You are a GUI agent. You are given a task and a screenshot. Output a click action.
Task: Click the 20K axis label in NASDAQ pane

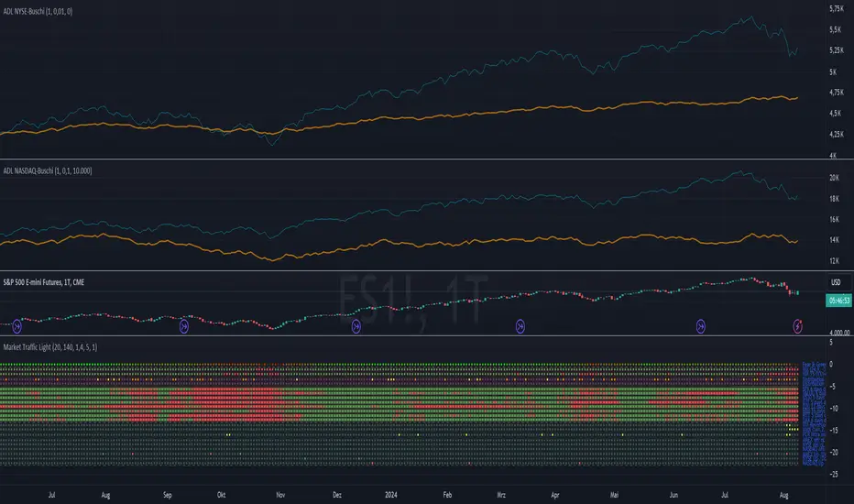coord(835,178)
